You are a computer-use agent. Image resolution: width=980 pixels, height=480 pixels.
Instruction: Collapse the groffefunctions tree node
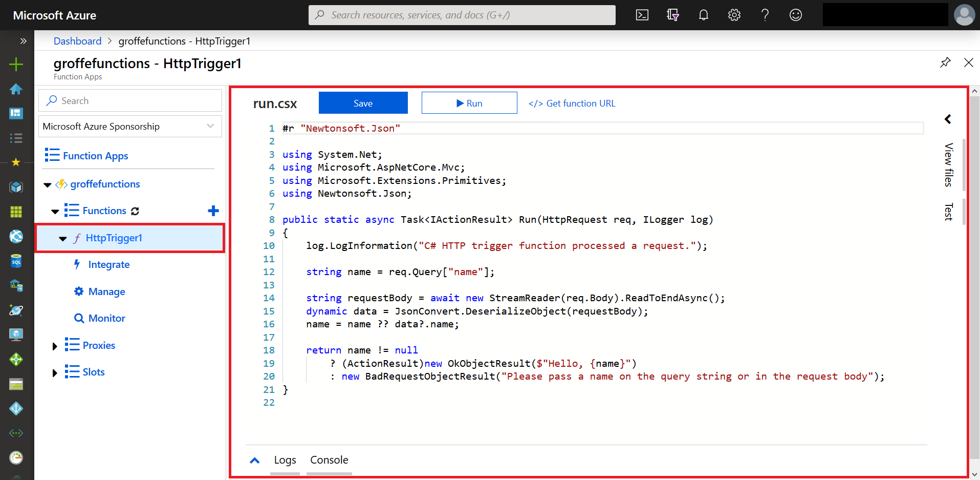pos(47,185)
